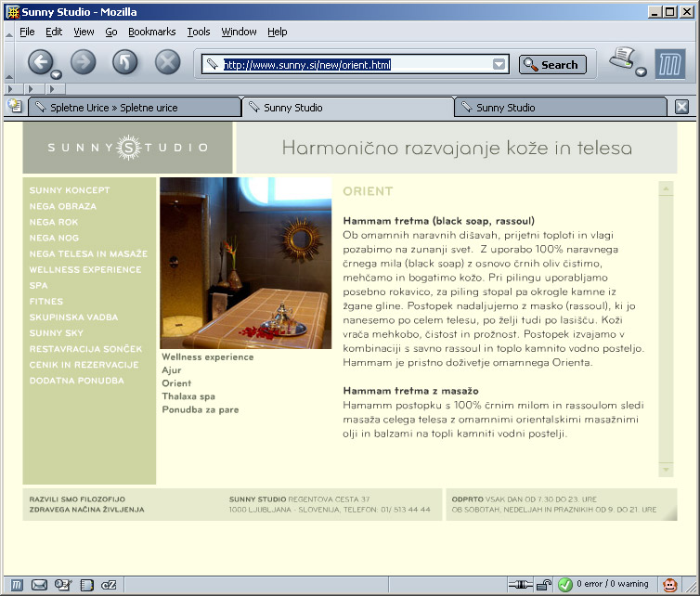
Task: Open the NEGA ROK link
Action: pos(54,222)
